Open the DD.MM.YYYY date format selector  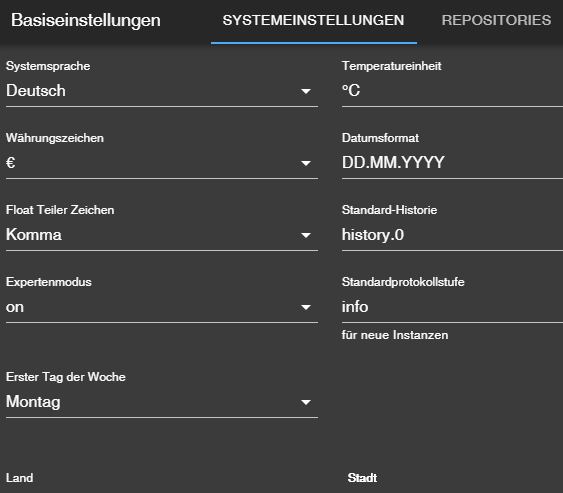[452, 163]
